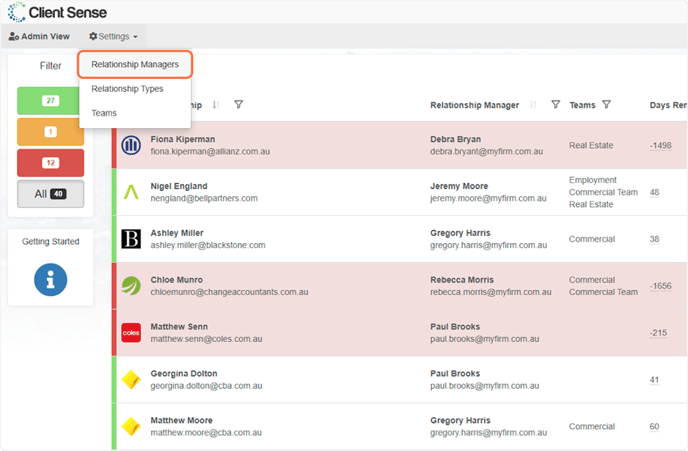This screenshot has width=688, height=451.
Task: Click days remaining value 38
Action: point(654,239)
